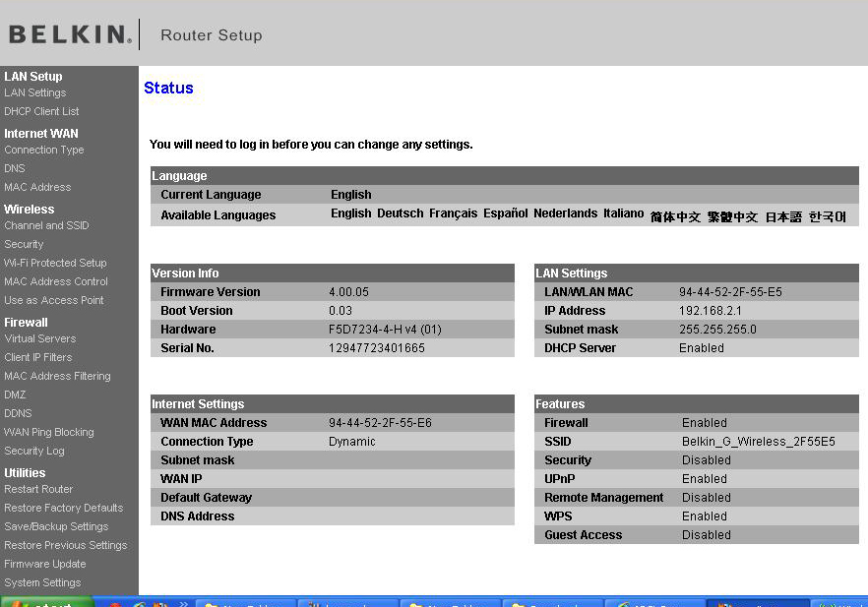Open Save/Backup Settings page
The width and height of the screenshot is (868, 607).
pyautogui.click(x=56, y=526)
